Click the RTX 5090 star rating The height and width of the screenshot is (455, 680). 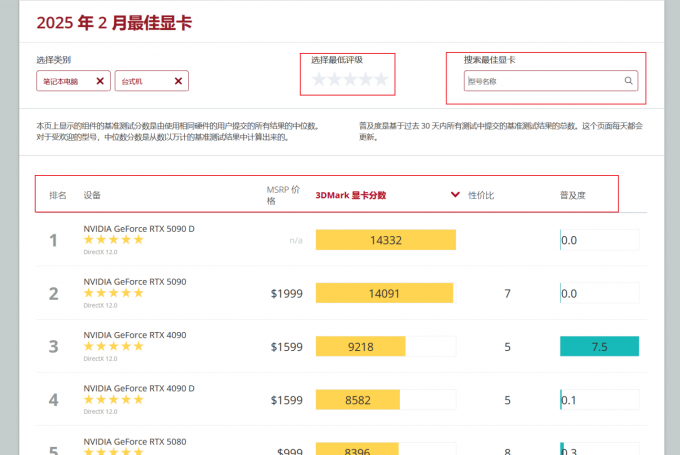(114, 293)
